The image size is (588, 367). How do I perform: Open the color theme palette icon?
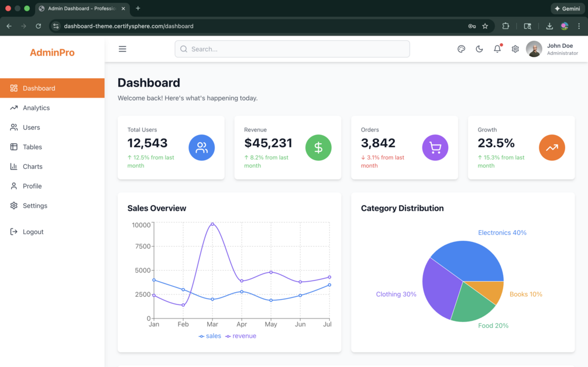[x=461, y=49]
